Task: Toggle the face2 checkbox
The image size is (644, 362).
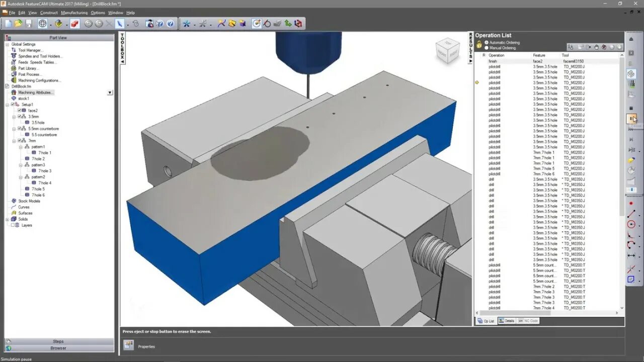Action: [20, 111]
